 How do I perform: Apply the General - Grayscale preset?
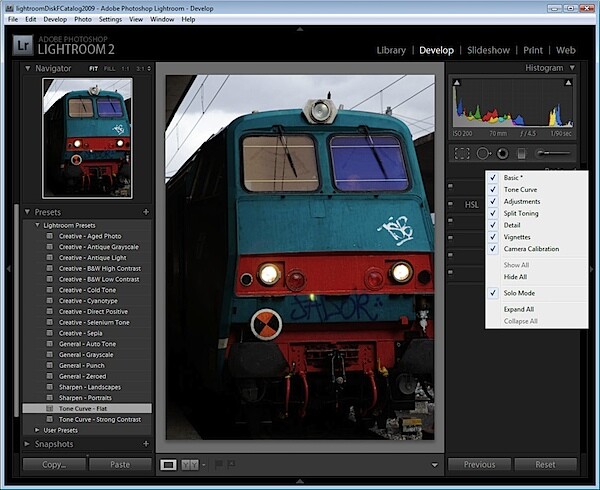(x=86, y=355)
